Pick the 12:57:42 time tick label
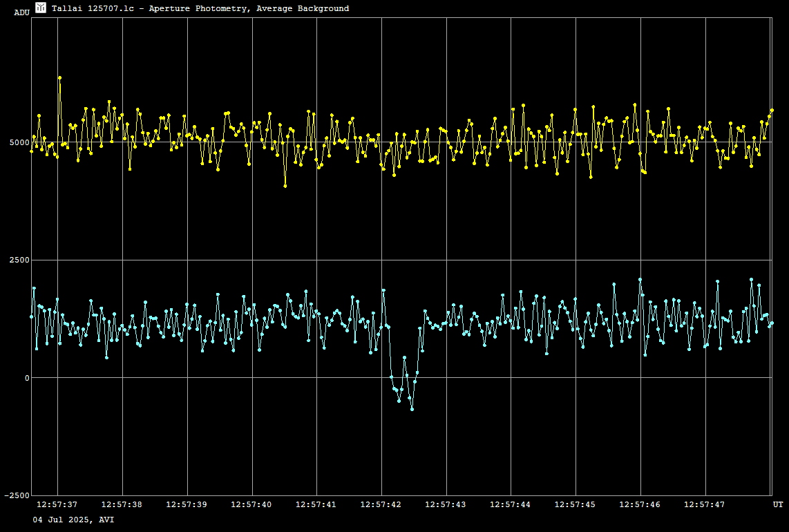Image resolution: width=789 pixels, height=532 pixels. (381, 505)
